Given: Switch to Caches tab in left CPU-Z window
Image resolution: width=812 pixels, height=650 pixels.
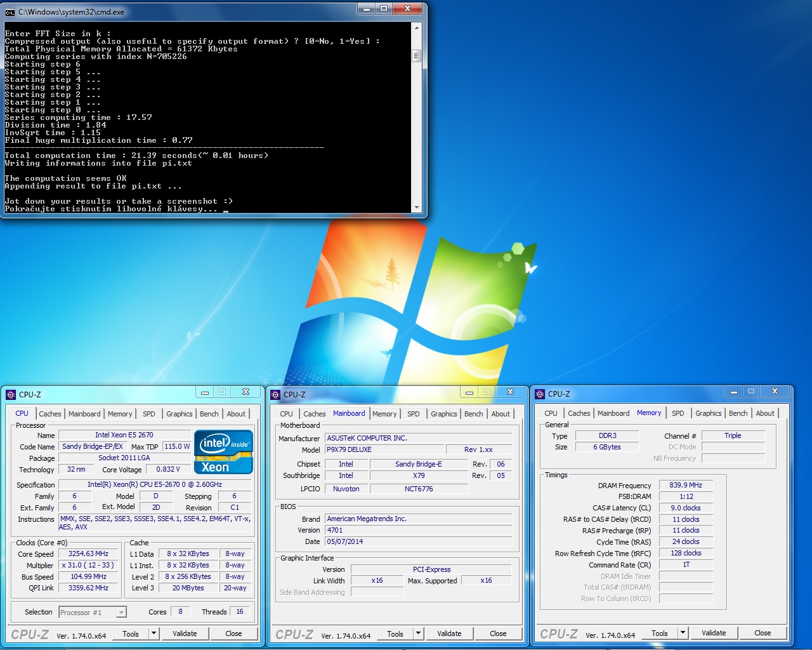Looking at the screenshot, I should [50, 414].
